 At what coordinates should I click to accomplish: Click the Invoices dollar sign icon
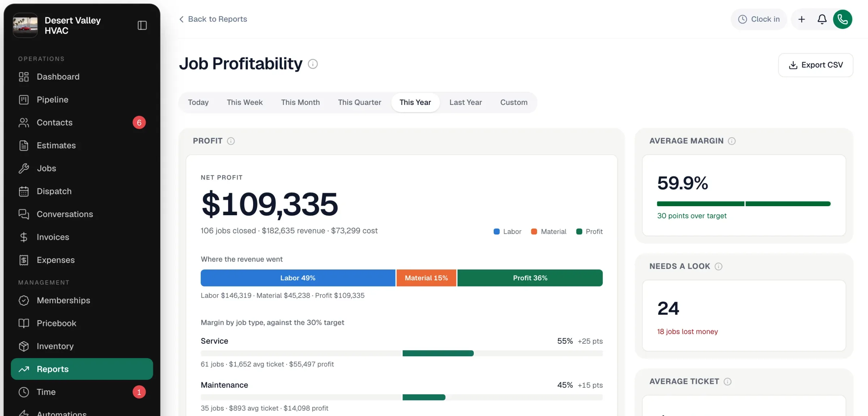[24, 237]
